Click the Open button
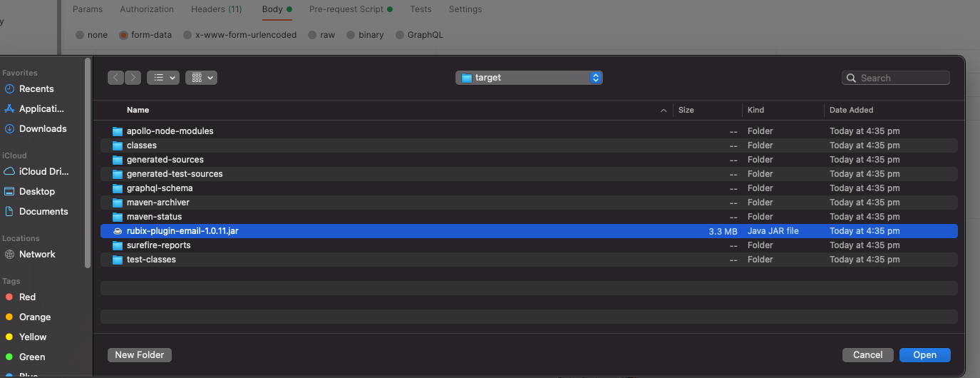 (924, 354)
